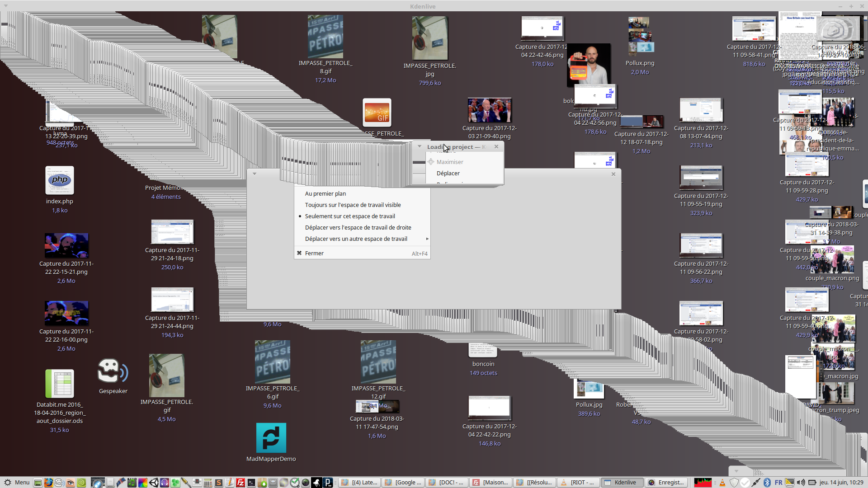
Task: Open the Menu button in the panel
Action: 16,483
